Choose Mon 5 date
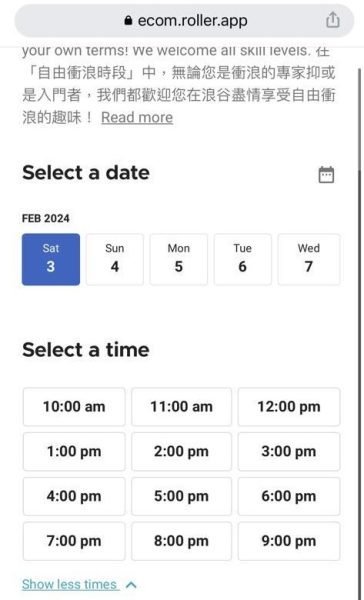Screen dimensions: 364x600 click(179, 259)
